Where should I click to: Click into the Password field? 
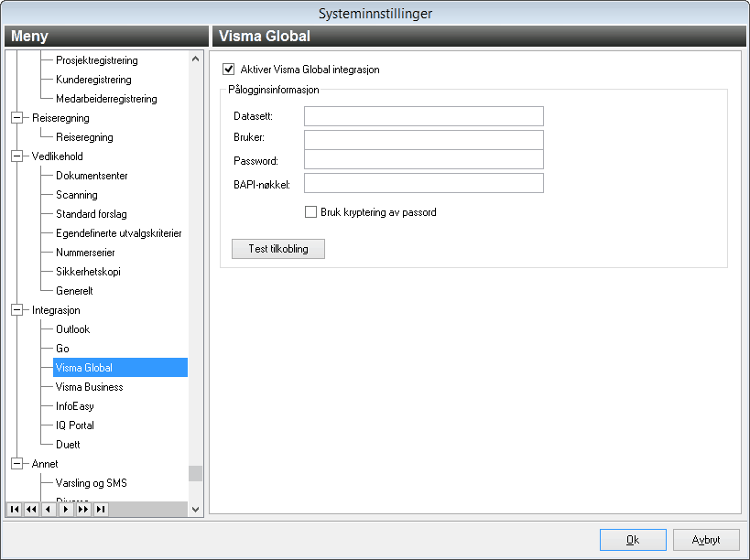point(424,159)
